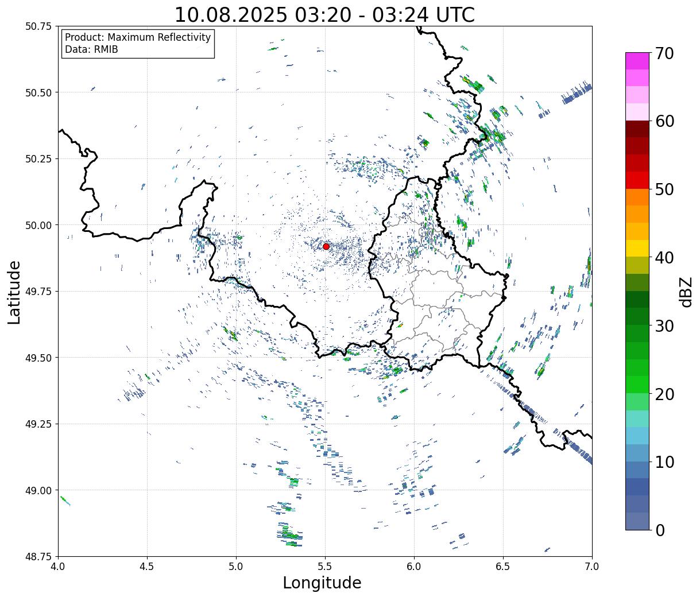Viewport: 700px width, 597px height.
Task: Click the dark maroon colorbar segment below 60
Action: coord(637,129)
